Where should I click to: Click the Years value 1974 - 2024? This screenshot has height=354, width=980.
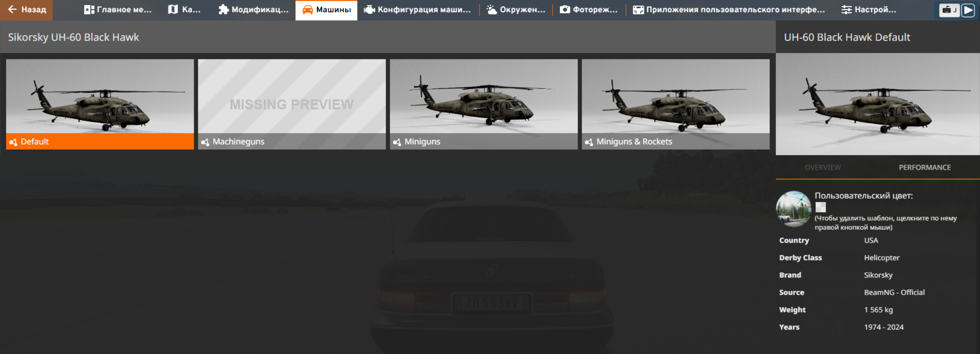884,327
